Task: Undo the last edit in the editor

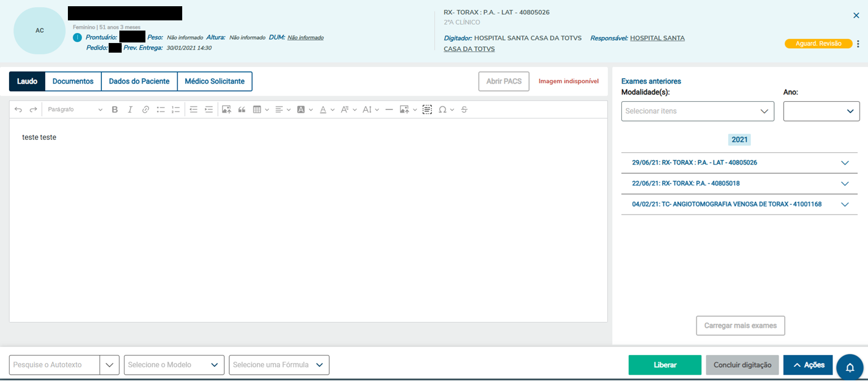Action: point(18,110)
